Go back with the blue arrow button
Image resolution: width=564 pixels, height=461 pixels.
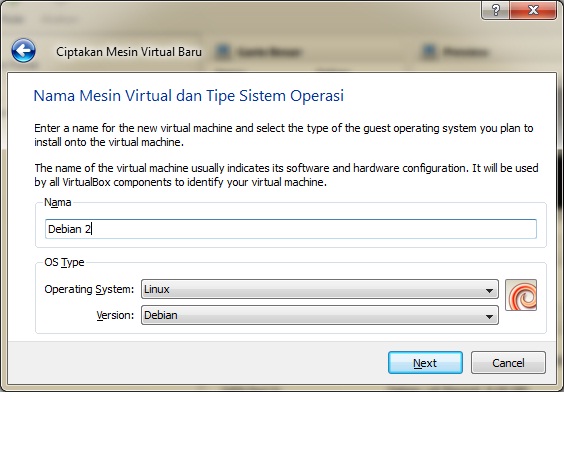23,51
